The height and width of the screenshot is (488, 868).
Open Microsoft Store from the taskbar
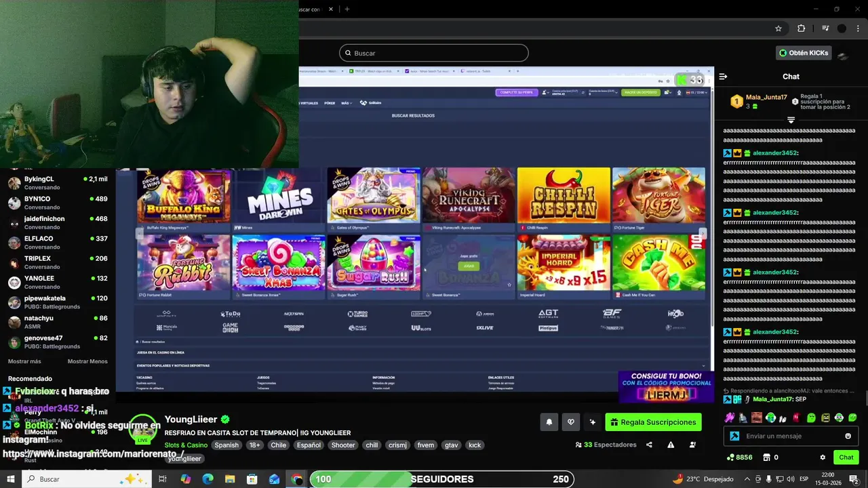(252, 479)
